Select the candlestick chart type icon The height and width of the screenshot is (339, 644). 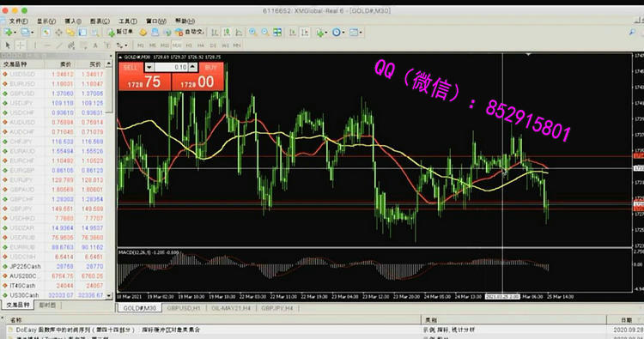(227, 33)
